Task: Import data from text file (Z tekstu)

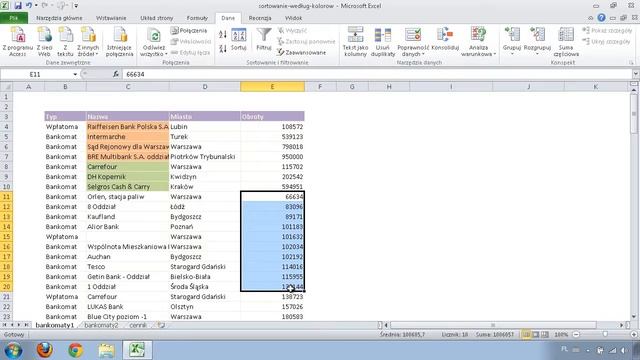Action: (65, 42)
